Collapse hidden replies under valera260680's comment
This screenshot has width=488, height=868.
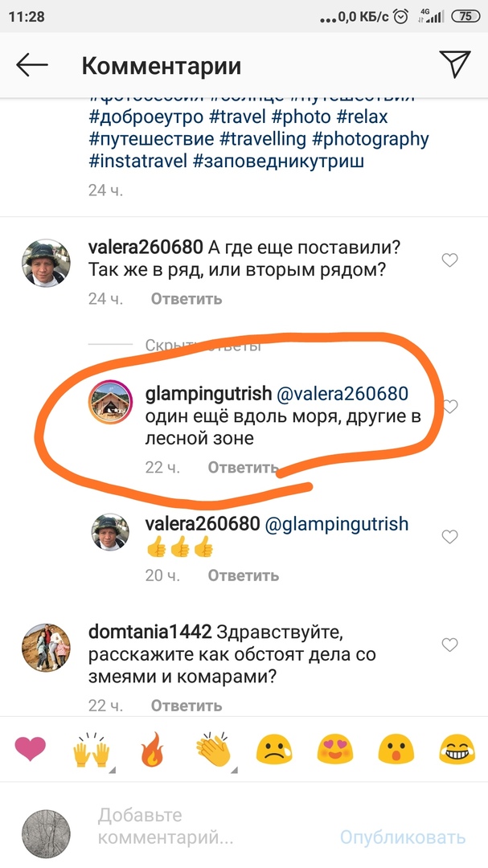203,346
